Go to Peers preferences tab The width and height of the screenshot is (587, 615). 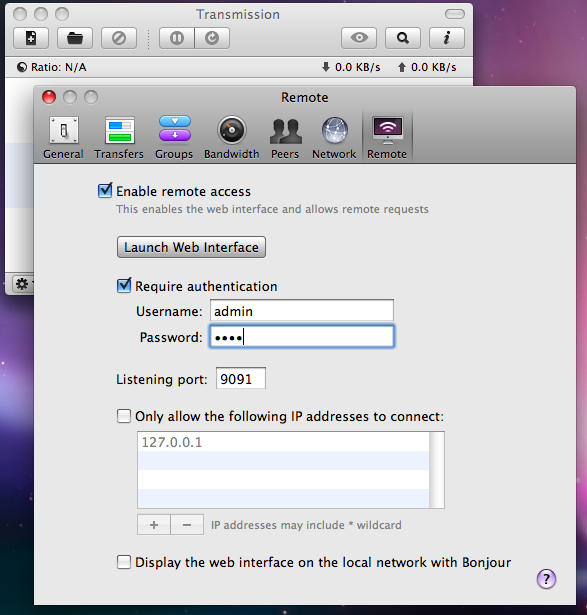click(285, 138)
